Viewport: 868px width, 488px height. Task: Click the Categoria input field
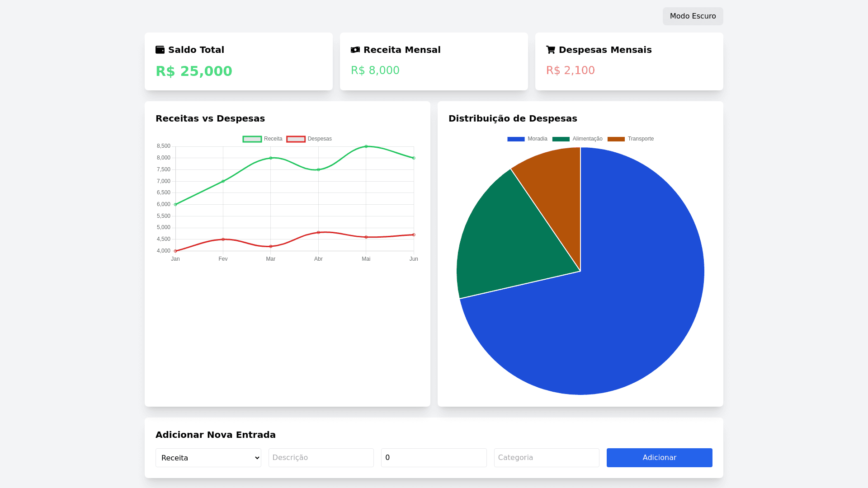coord(547,458)
